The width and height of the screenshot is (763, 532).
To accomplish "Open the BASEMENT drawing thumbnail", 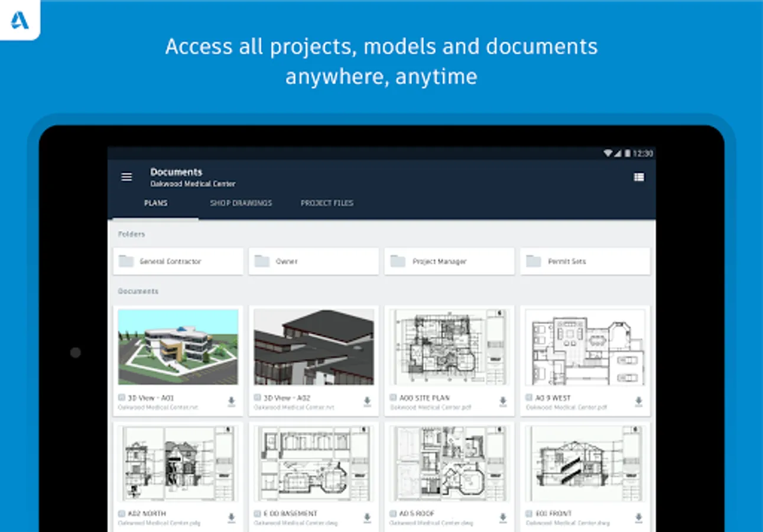I will point(314,463).
